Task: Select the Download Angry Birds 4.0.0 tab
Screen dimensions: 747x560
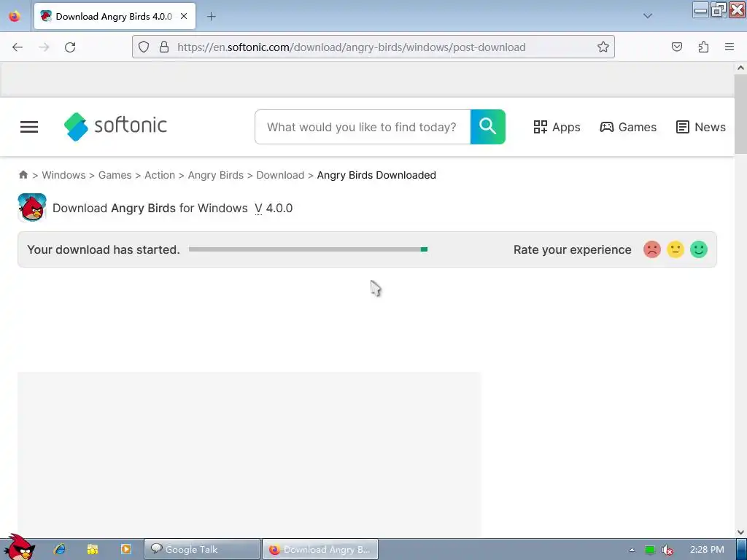Action: coord(115,16)
